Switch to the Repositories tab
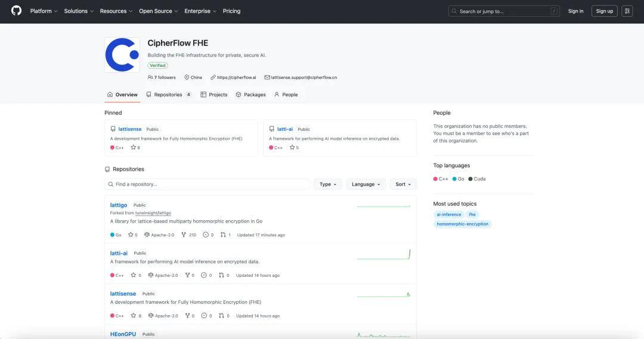 [x=168, y=94]
